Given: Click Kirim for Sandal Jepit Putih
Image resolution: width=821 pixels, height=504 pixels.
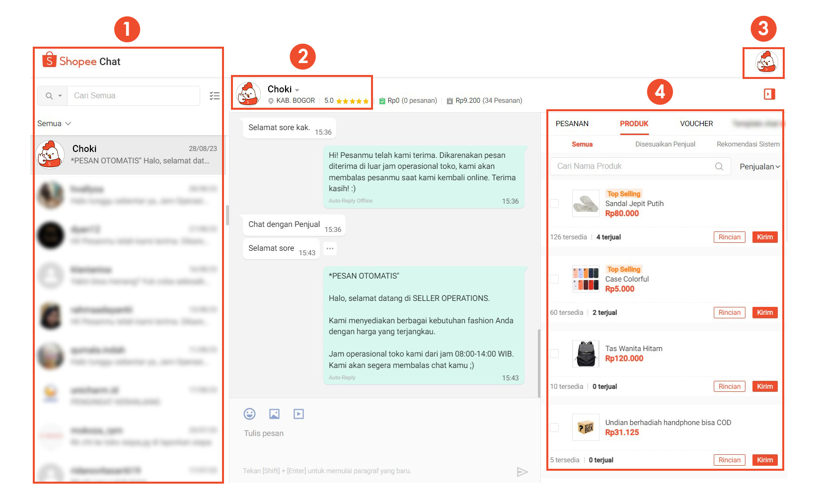Looking at the screenshot, I should 764,237.
